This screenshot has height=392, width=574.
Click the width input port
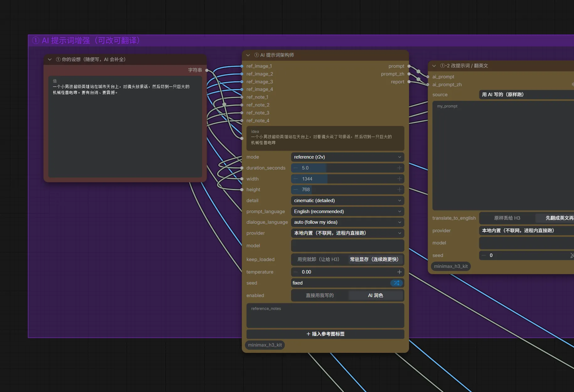242,179
